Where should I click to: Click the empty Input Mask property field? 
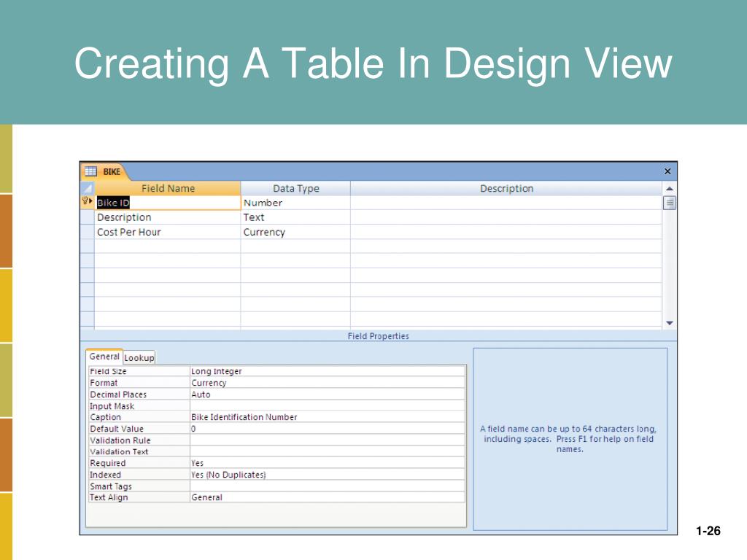328,405
